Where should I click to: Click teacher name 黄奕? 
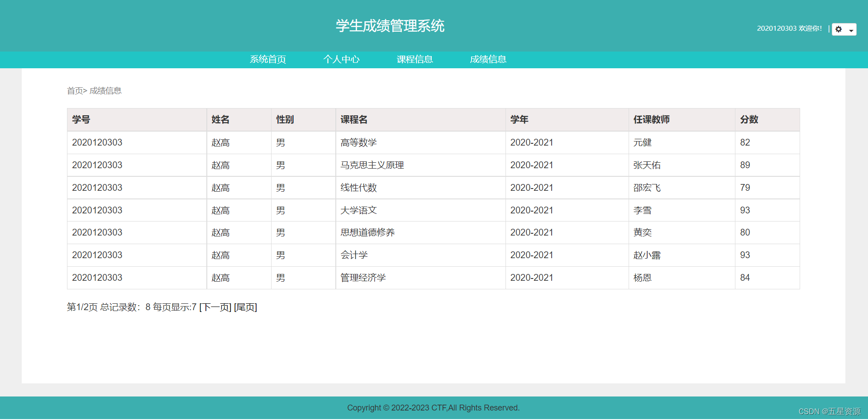click(x=642, y=233)
